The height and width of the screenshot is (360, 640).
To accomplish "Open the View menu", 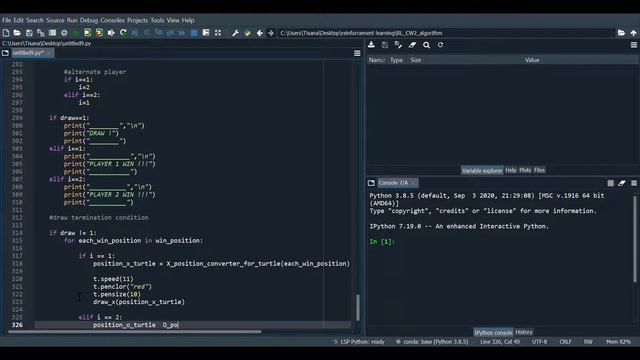I will tap(173, 20).
